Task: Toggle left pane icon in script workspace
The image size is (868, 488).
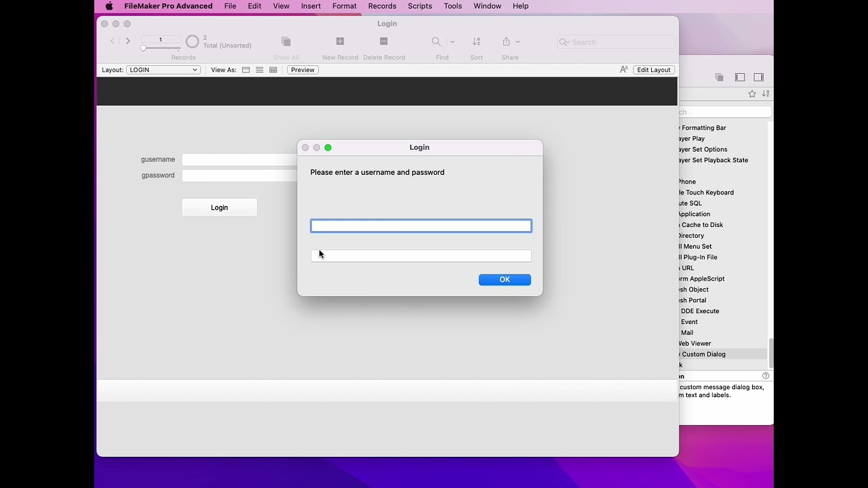Action: (740, 77)
